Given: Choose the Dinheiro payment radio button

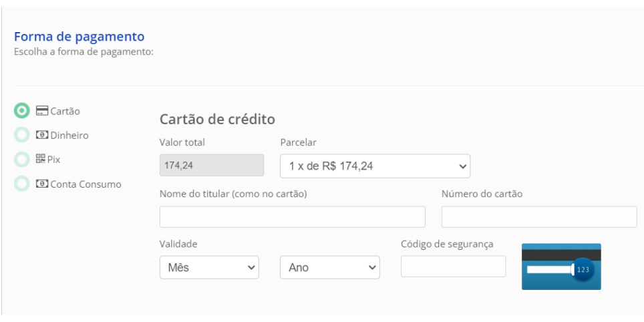Looking at the screenshot, I should point(22,135).
